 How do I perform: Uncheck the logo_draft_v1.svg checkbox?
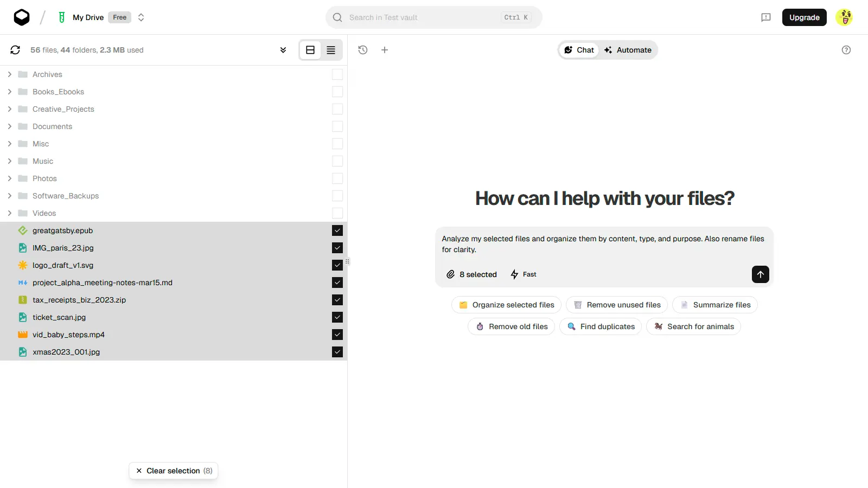(337, 265)
